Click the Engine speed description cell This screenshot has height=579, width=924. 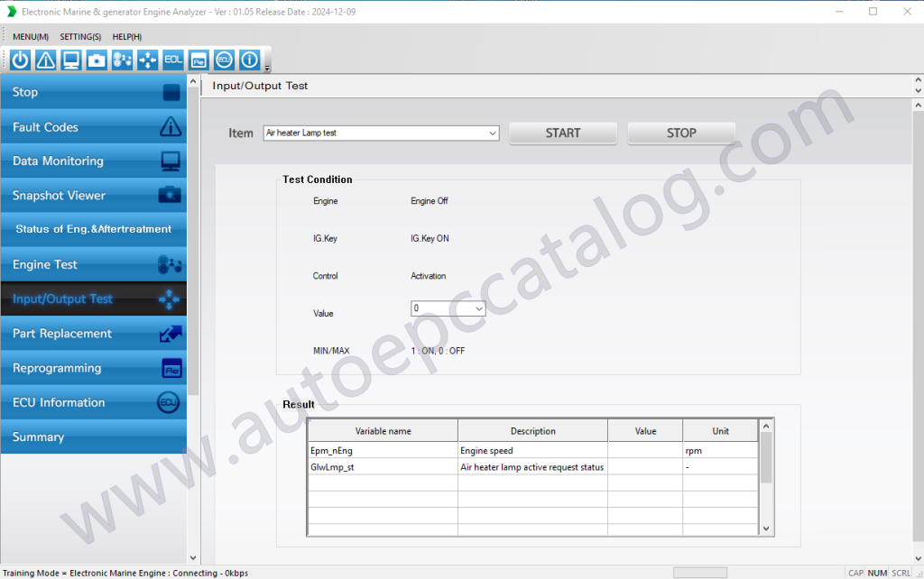tap(532, 451)
